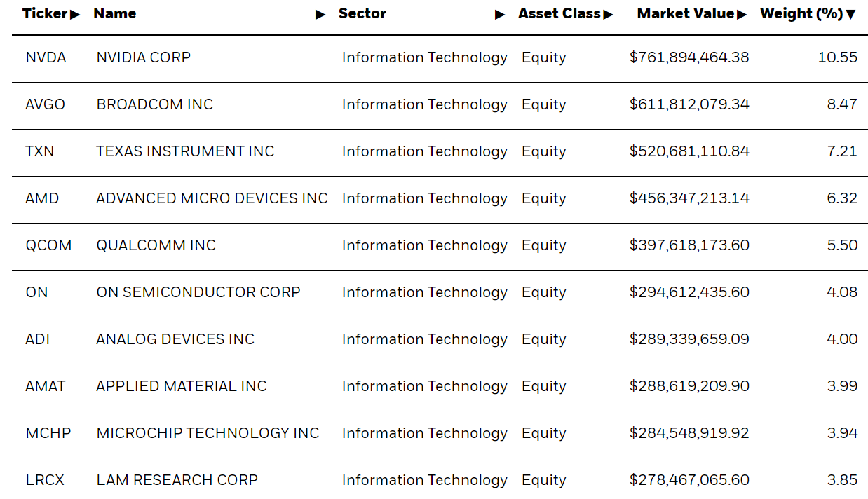Open ON SEMICONDUCTOR CORP row name
Viewport: 868px width, 499px height.
[198, 293]
